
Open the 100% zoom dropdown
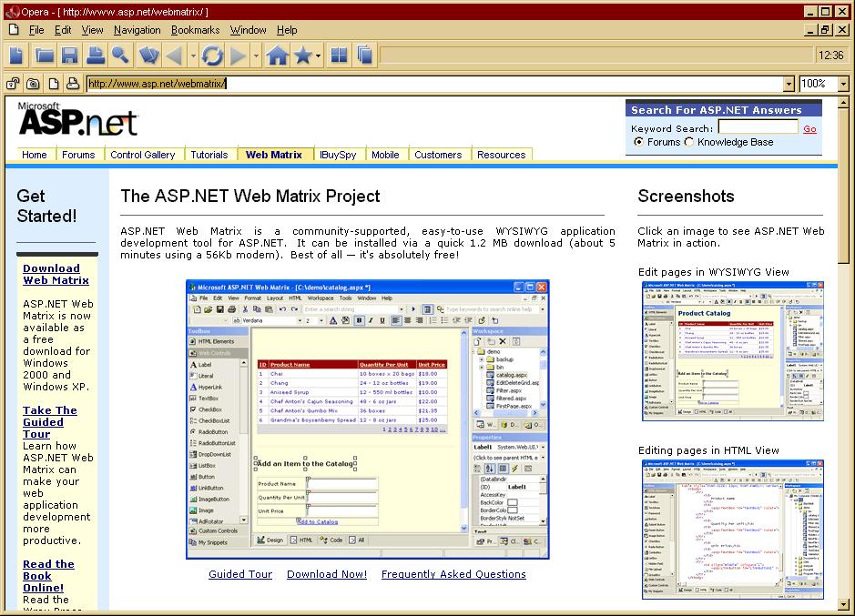click(843, 84)
